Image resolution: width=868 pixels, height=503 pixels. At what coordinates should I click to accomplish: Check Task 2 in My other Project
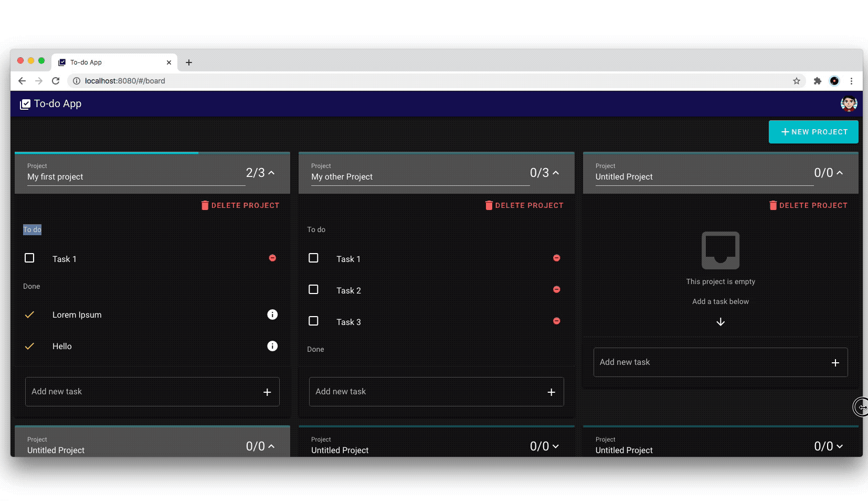[x=313, y=289]
